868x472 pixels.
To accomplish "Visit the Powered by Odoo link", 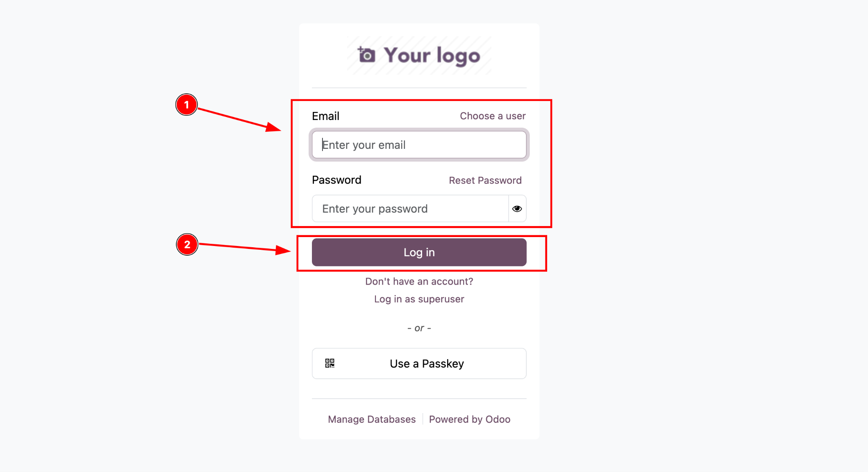I will tap(470, 419).
